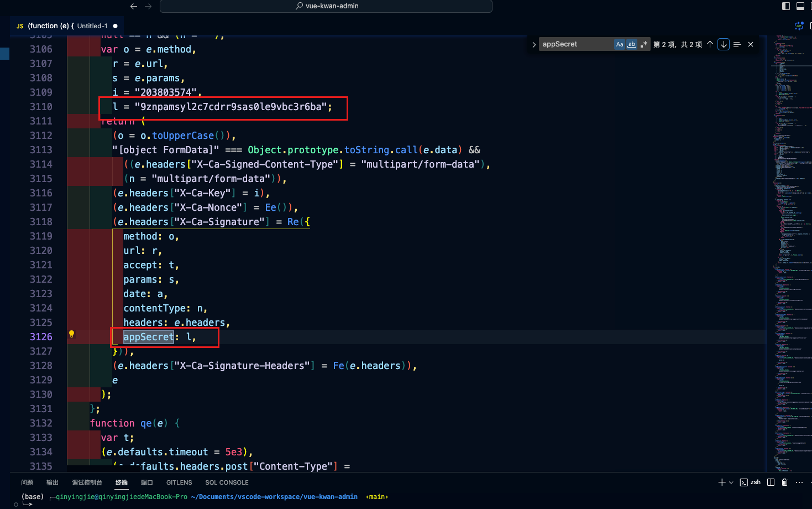Expand the replace field in find widget
This screenshot has height=509, width=812.
534,44
